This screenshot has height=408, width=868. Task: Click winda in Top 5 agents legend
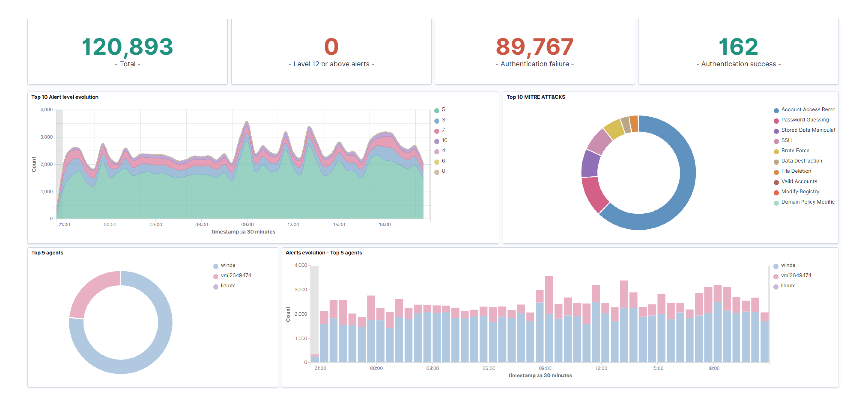coord(228,265)
